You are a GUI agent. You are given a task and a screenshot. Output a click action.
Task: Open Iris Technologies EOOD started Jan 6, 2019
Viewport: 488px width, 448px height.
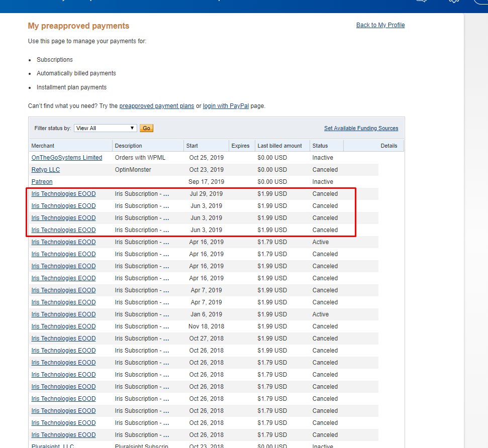point(63,314)
